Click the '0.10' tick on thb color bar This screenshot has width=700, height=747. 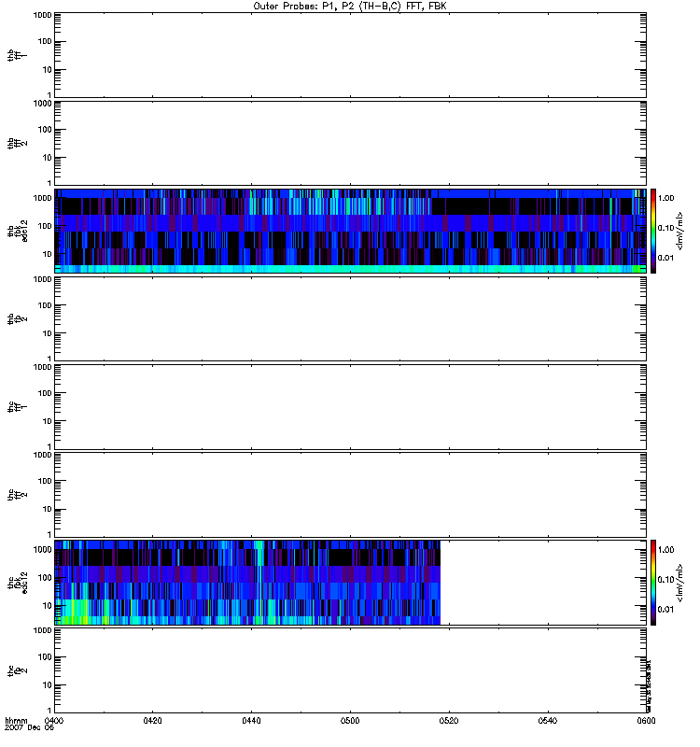(x=666, y=228)
